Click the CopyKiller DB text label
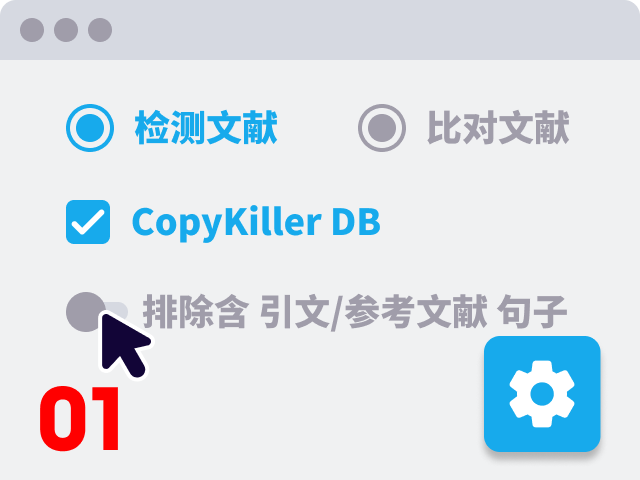The image size is (640, 480). pos(256,223)
